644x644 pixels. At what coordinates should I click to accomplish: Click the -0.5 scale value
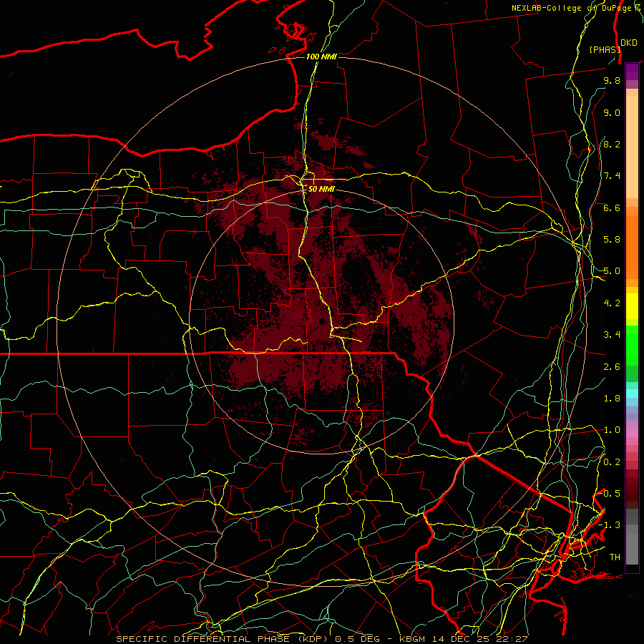click(x=610, y=494)
